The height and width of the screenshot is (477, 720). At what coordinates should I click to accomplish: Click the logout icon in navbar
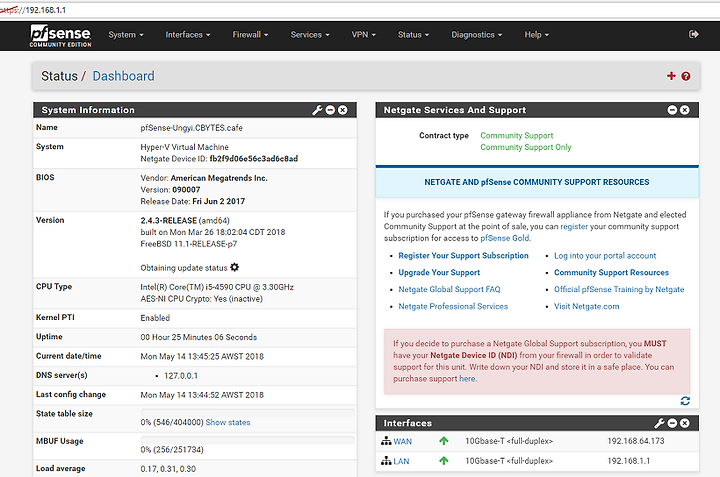coord(694,34)
